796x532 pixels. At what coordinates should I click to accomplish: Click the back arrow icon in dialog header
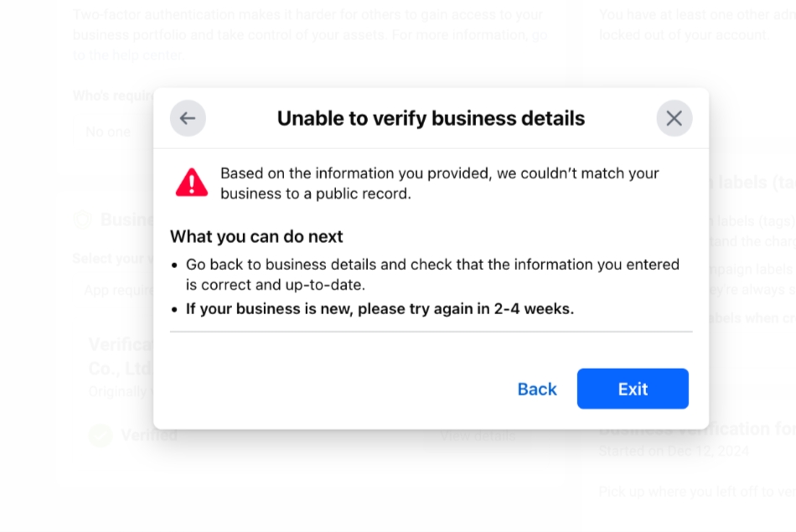[188, 118]
